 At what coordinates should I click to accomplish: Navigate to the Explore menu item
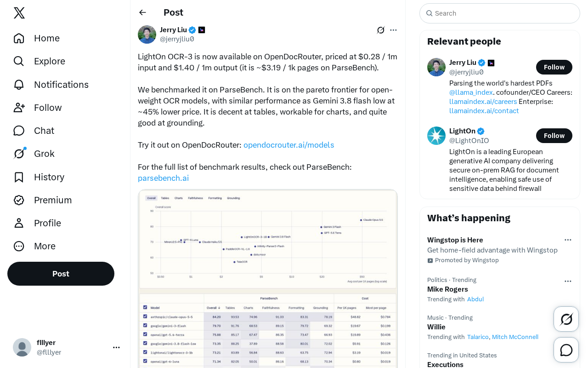tap(39, 61)
